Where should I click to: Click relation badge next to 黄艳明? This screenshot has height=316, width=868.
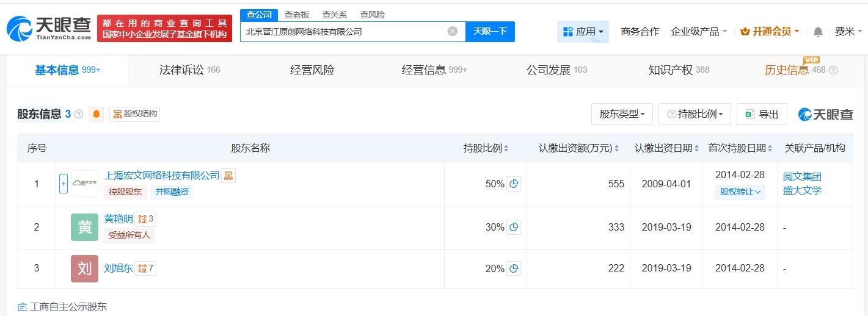tap(145, 218)
